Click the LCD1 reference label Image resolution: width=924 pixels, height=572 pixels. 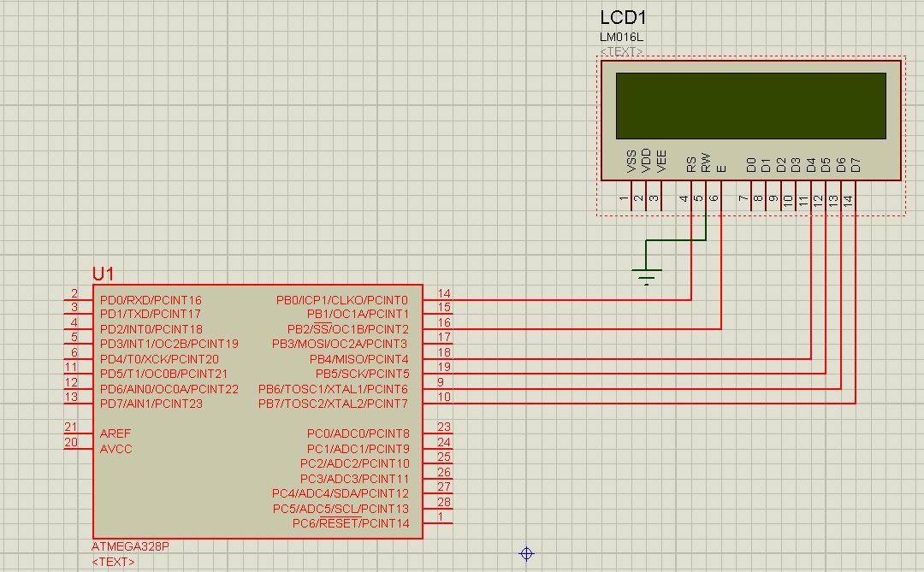tap(623, 18)
